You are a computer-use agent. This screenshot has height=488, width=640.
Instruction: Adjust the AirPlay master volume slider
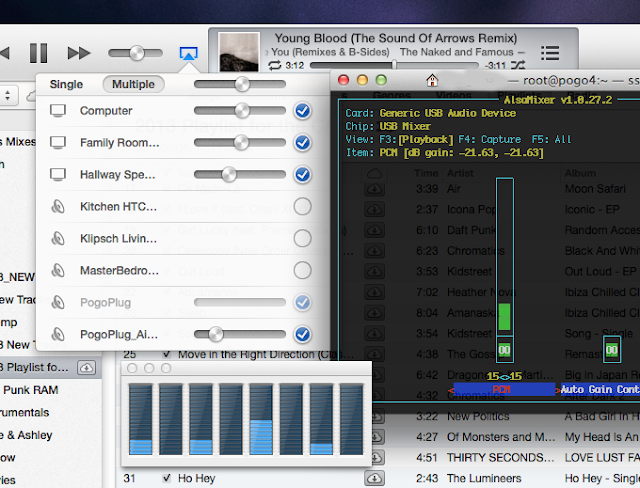tap(240, 84)
